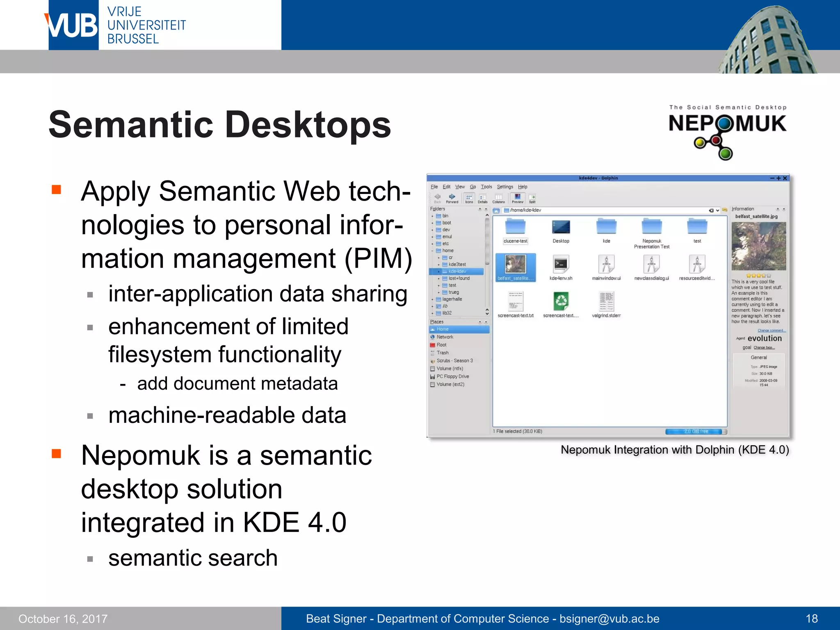The image size is (840, 630).
Task: Open Root in Places panel
Action: (438, 345)
